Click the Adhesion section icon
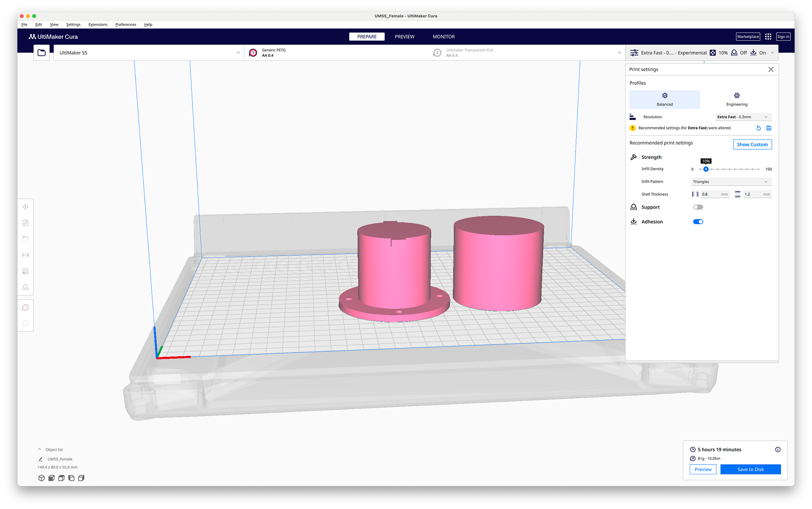Image resolution: width=812 pixels, height=509 pixels. click(634, 222)
